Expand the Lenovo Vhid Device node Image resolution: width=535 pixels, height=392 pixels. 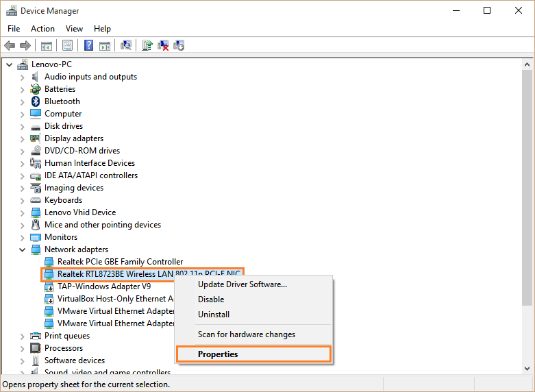23,212
